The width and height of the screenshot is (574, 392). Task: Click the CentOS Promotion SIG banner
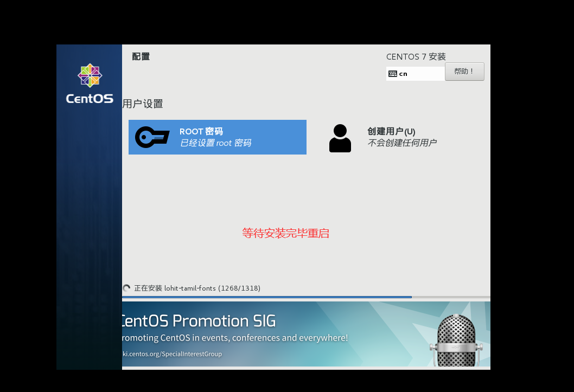pyautogui.click(x=306, y=334)
